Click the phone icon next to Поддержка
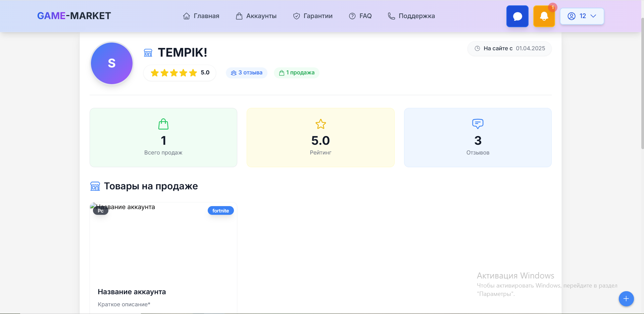The image size is (644, 314). point(391,16)
